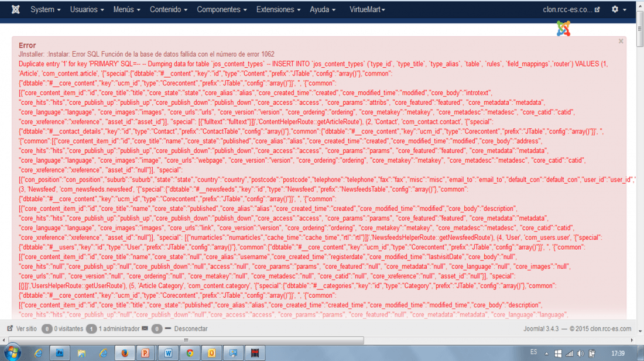Image resolution: width=644 pixels, height=361 pixels.
Task: Click the messages envelope icon
Action: pyautogui.click(x=145, y=328)
